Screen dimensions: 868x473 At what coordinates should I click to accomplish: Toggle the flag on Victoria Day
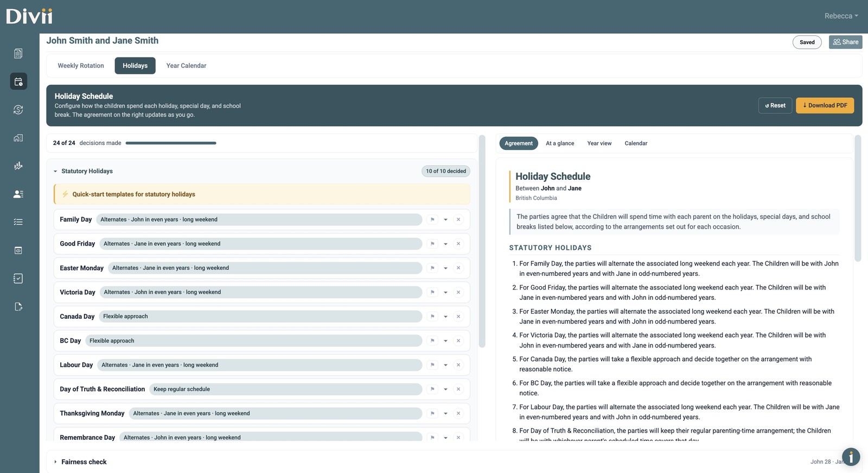[432, 292]
